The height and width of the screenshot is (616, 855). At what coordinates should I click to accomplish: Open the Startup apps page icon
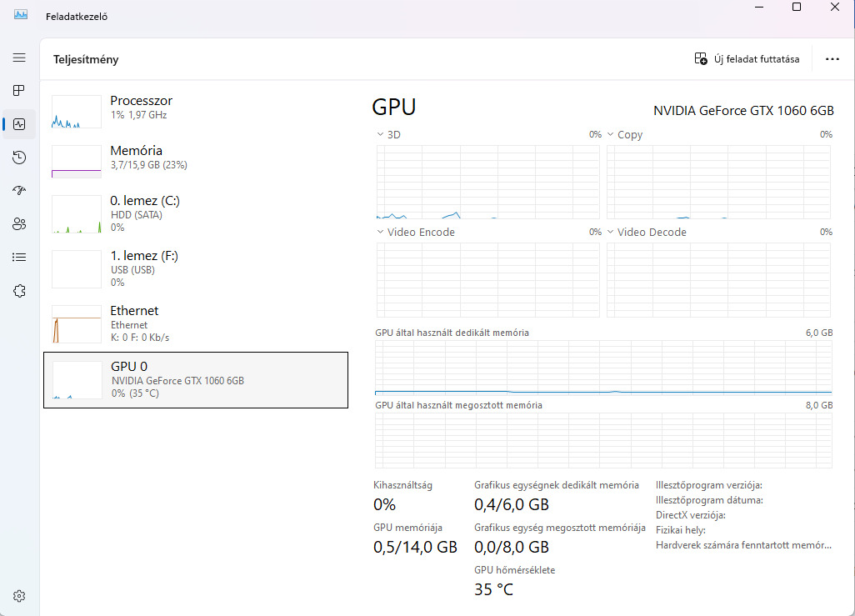[19, 191]
